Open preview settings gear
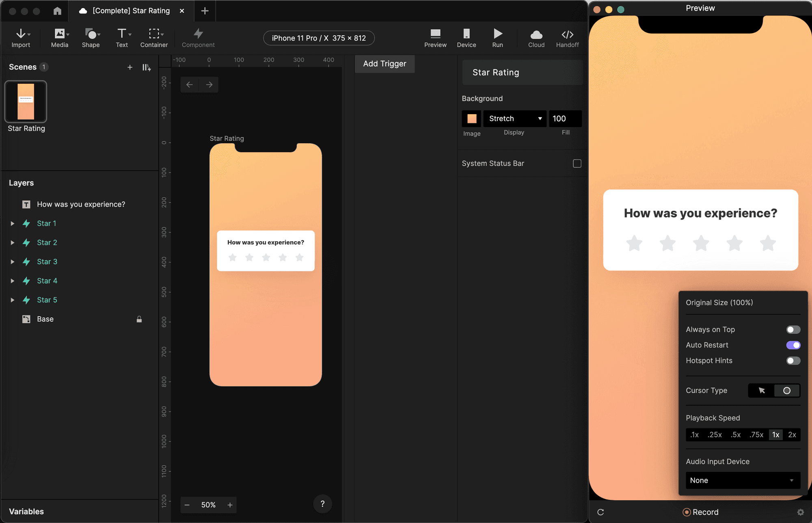 800,512
